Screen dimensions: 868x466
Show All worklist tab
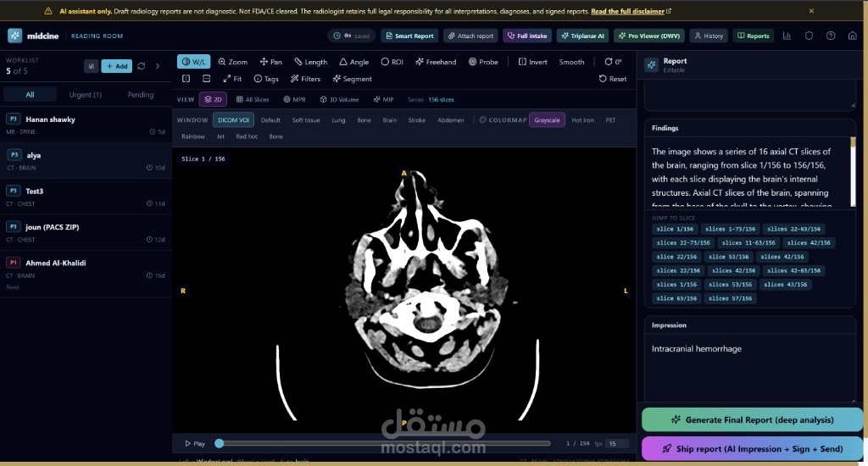coord(30,95)
